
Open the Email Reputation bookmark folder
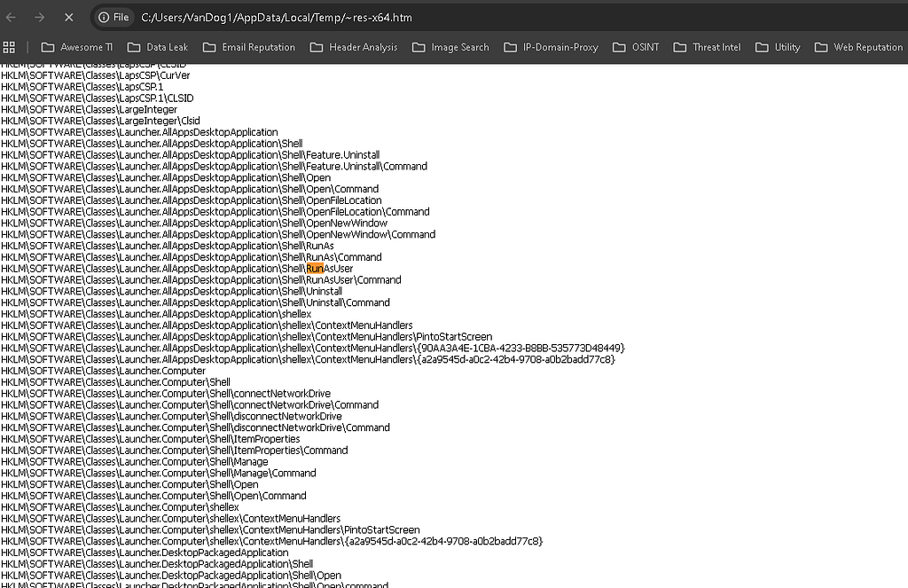[x=249, y=48]
